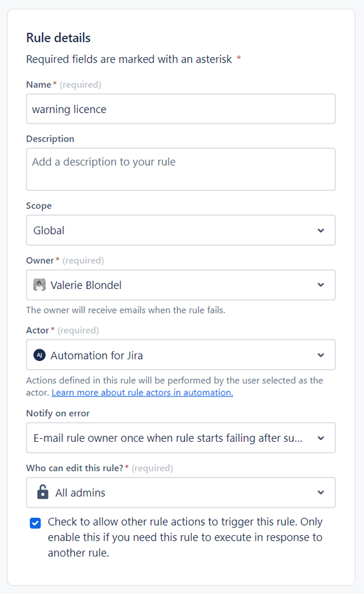Open the All admins edit permission dropdown

click(172, 492)
